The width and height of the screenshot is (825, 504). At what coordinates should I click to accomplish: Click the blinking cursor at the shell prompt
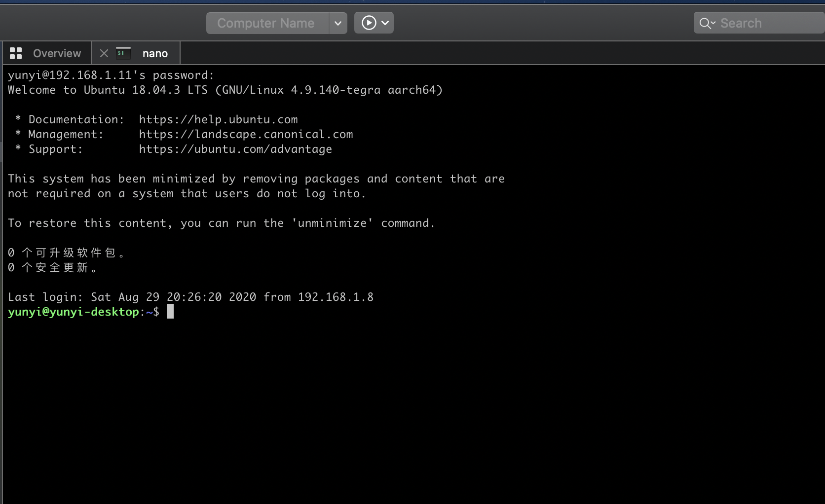pyautogui.click(x=171, y=311)
